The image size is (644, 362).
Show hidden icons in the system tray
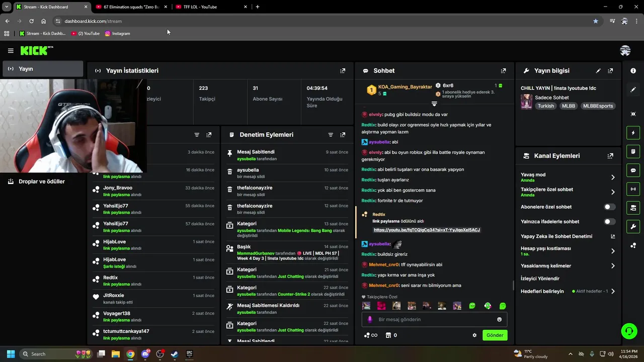point(570,354)
